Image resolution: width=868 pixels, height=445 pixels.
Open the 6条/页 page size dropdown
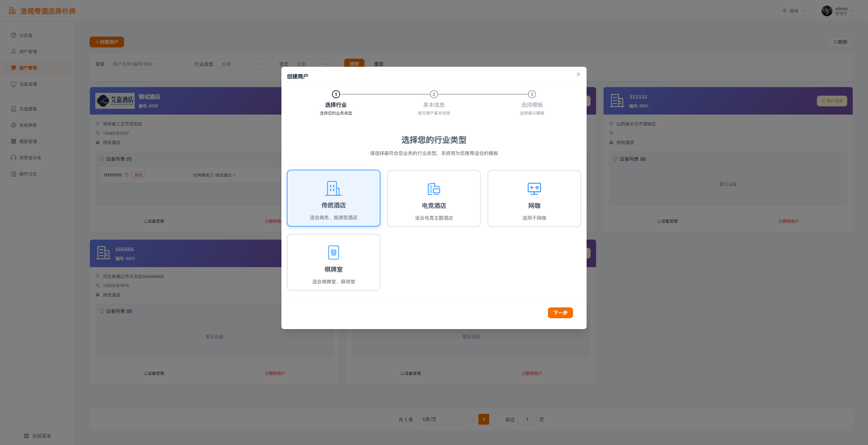(x=440, y=419)
